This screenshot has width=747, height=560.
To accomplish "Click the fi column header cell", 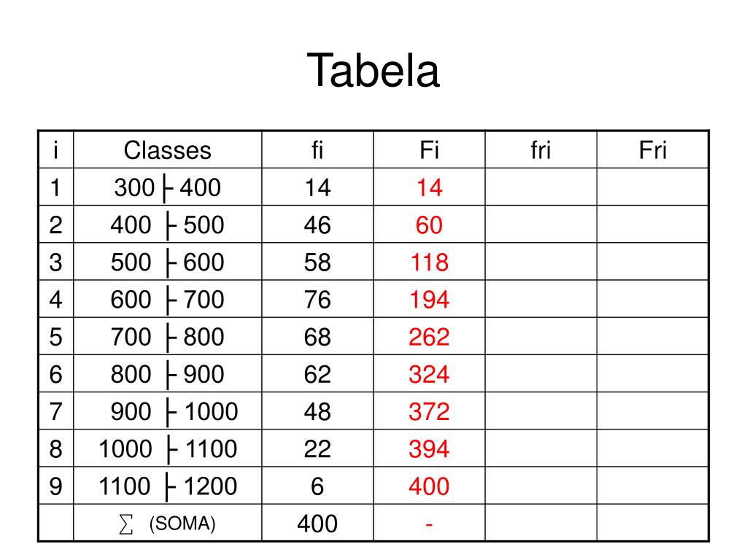I will pyautogui.click(x=317, y=150).
